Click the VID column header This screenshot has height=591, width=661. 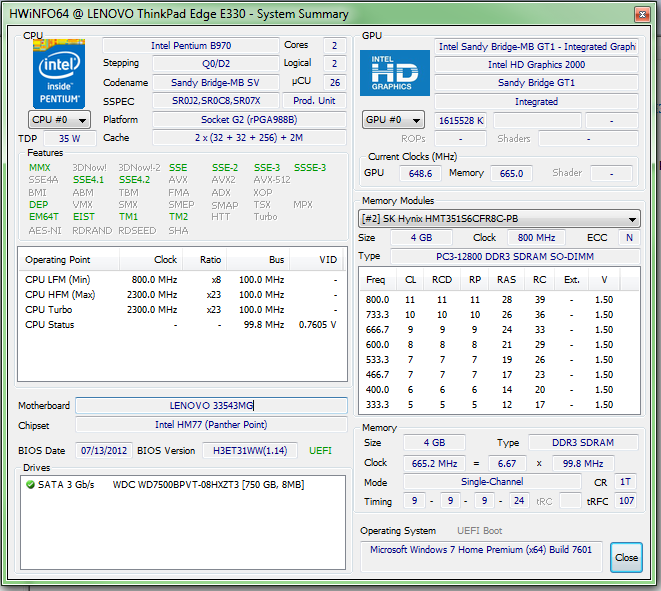[x=316, y=260]
